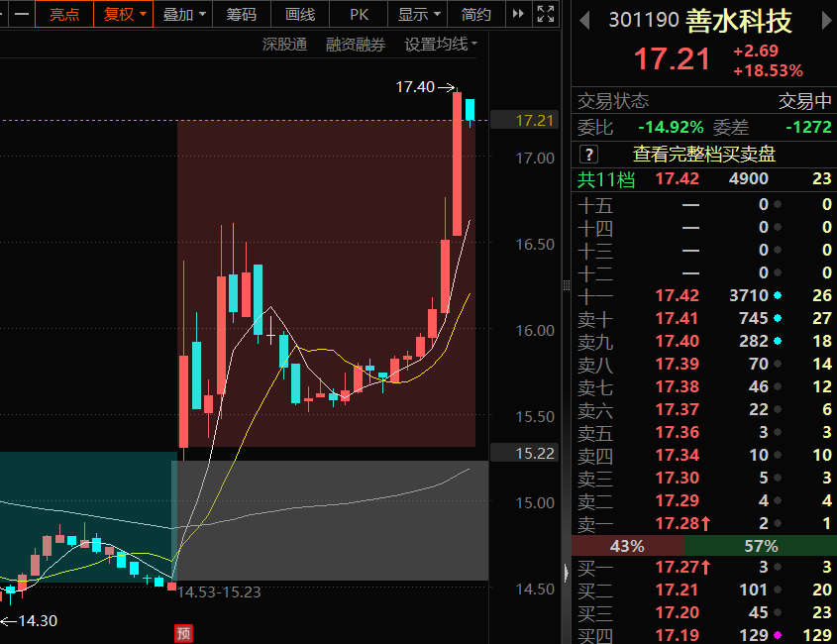Viewport: 837px width, 644px height.
Task: Switch to 简约 simple mode
Action: point(475,14)
